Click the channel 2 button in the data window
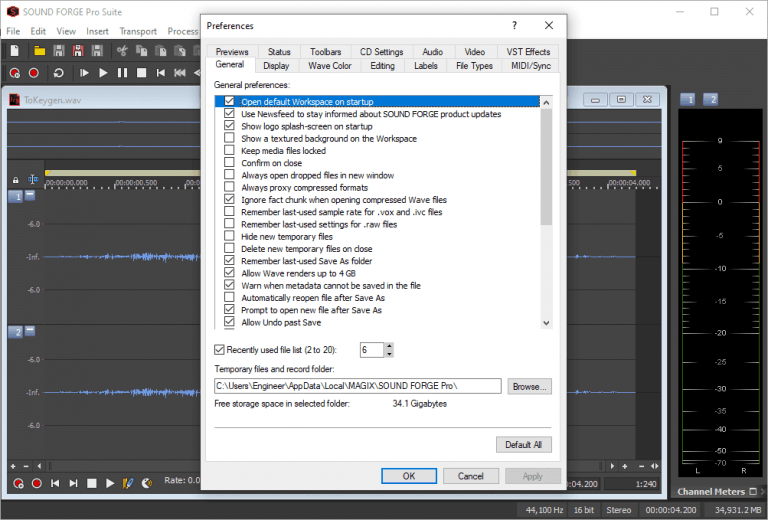768x520 pixels. (x=16, y=332)
